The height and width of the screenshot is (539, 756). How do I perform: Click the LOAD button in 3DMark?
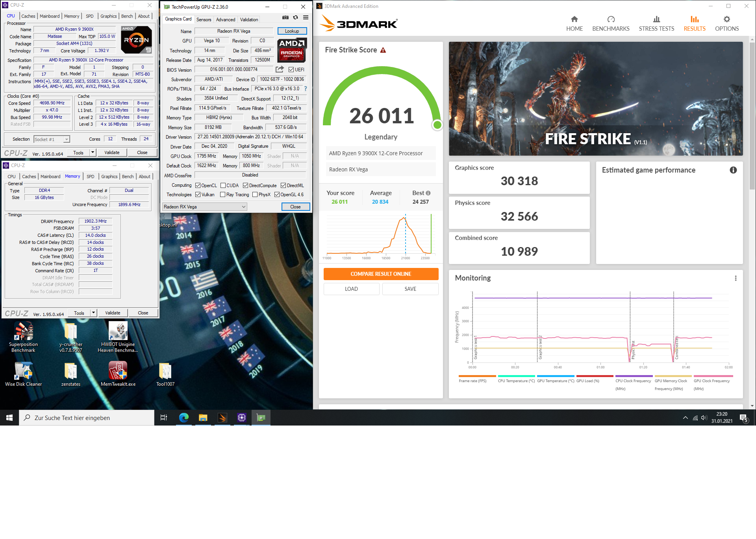[x=351, y=289]
